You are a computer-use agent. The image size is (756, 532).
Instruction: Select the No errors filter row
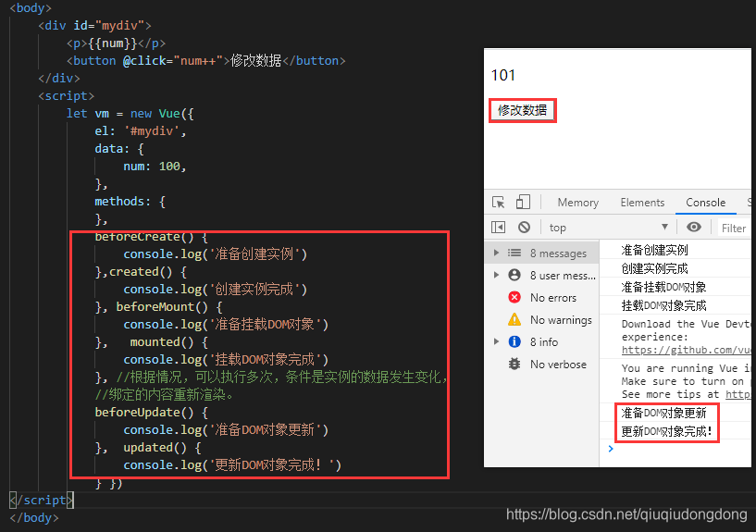[542, 297]
